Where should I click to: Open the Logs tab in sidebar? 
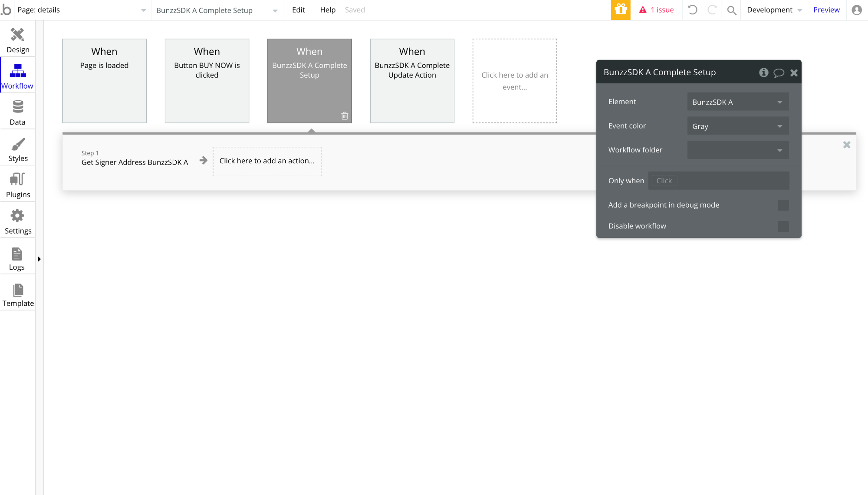(17, 257)
